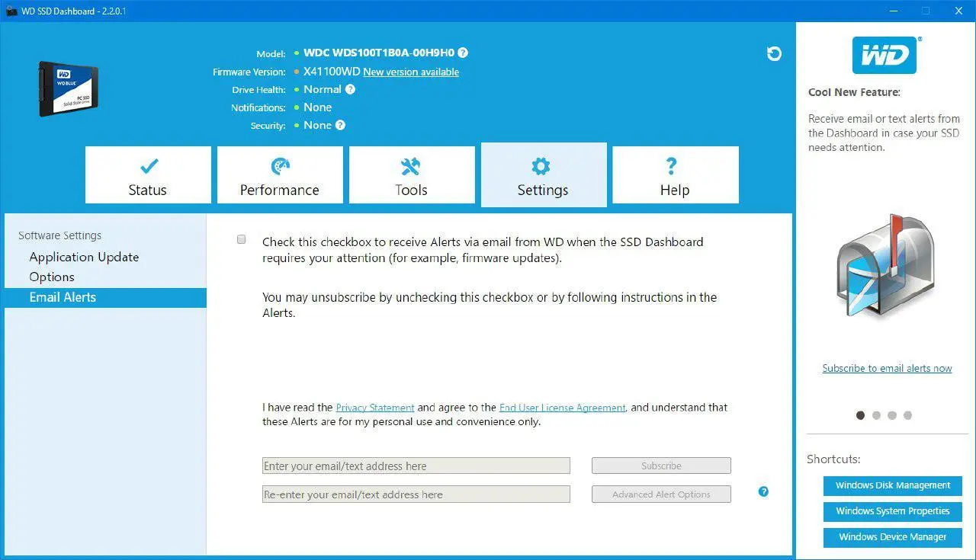This screenshot has width=976, height=560.
Task: Click the New version available link
Action: tap(411, 72)
